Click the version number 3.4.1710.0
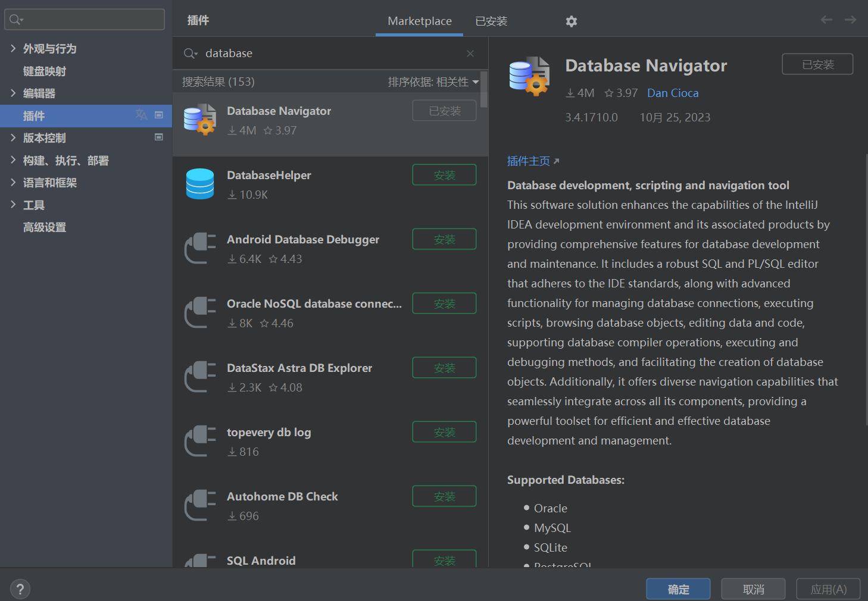The width and height of the screenshot is (868, 601). coord(591,117)
